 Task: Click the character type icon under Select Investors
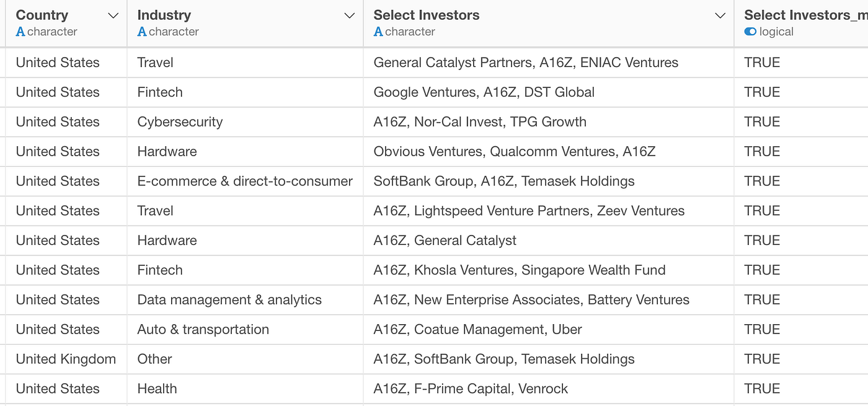click(378, 32)
